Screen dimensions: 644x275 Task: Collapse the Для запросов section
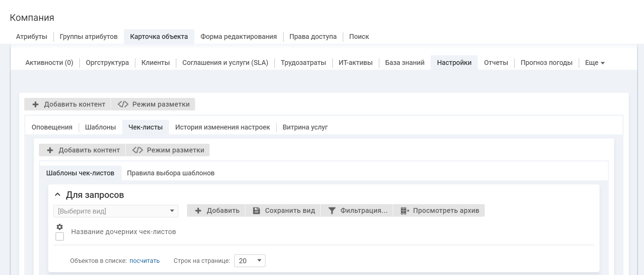(58, 195)
